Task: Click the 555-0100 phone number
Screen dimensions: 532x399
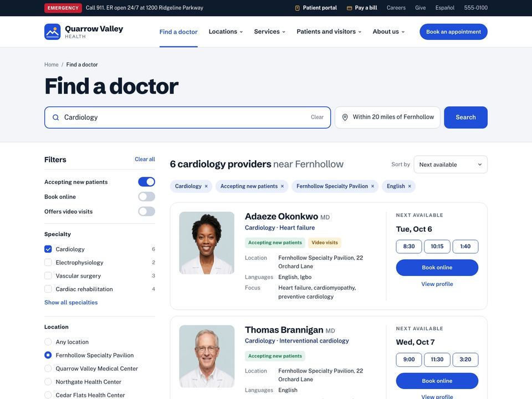Action: (x=475, y=8)
